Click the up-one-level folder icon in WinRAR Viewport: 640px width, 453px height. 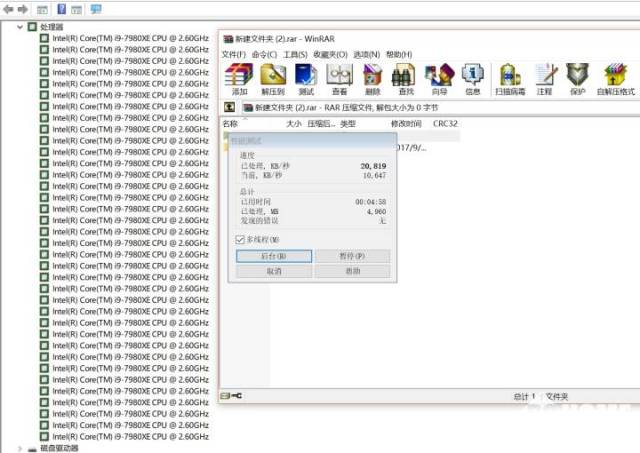pyautogui.click(x=229, y=107)
